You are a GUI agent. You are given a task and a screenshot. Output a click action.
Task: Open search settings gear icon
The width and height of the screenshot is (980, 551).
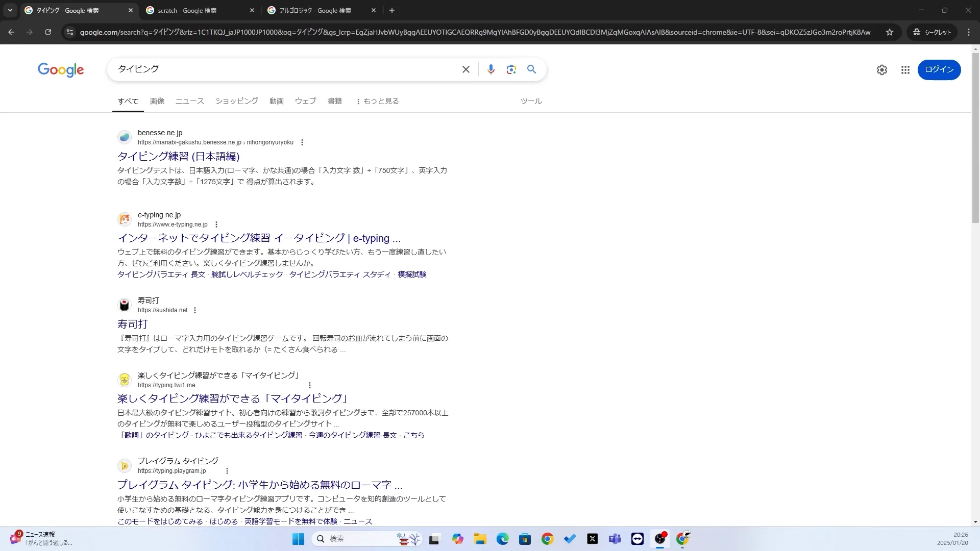881,70
